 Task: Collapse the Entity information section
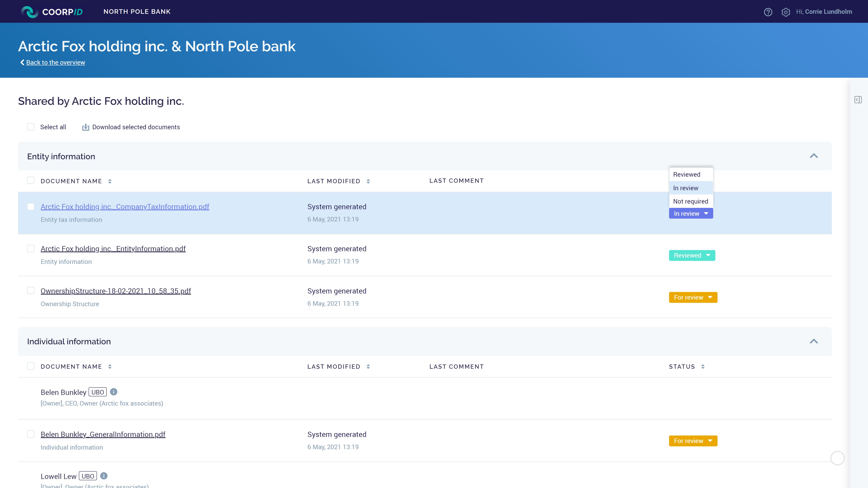pyautogui.click(x=814, y=156)
